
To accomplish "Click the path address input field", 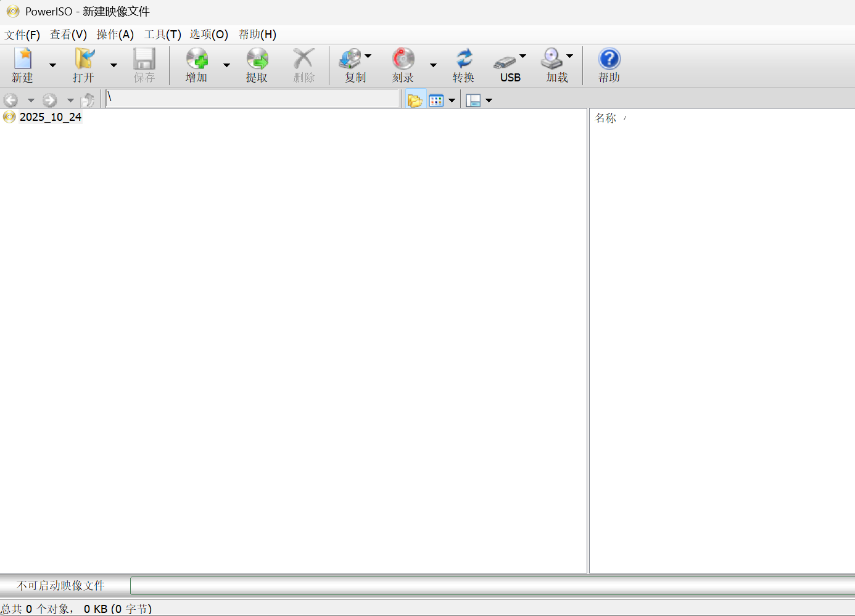I will (x=253, y=99).
